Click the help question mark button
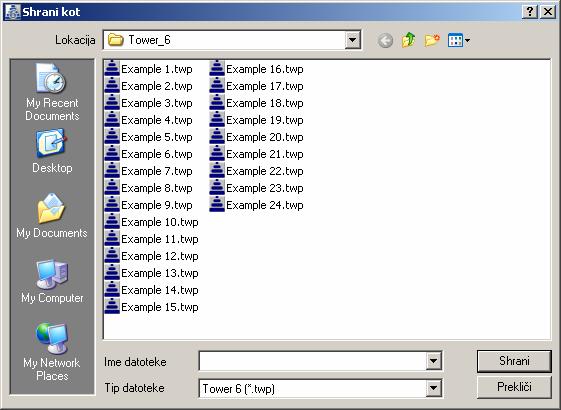The width and height of the screenshot is (561, 410). [530, 12]
